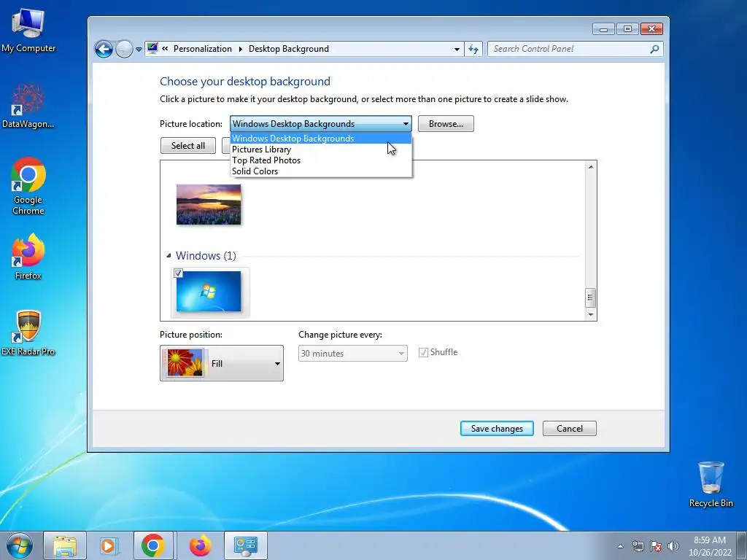Select the sunset lake wallpaper thumbnail
Viewport: 747px width, 560px height.
click(x=209, y=204)
